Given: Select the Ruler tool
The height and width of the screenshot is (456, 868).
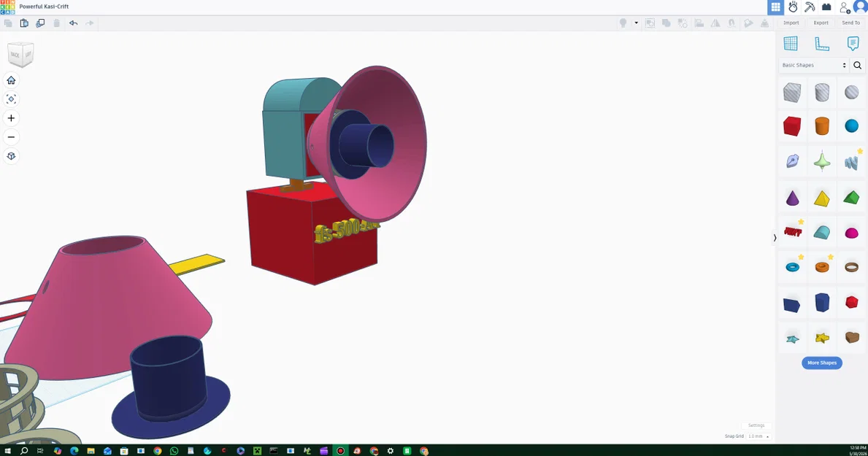Looking at the screenshot, I should (x=822, y=44).
